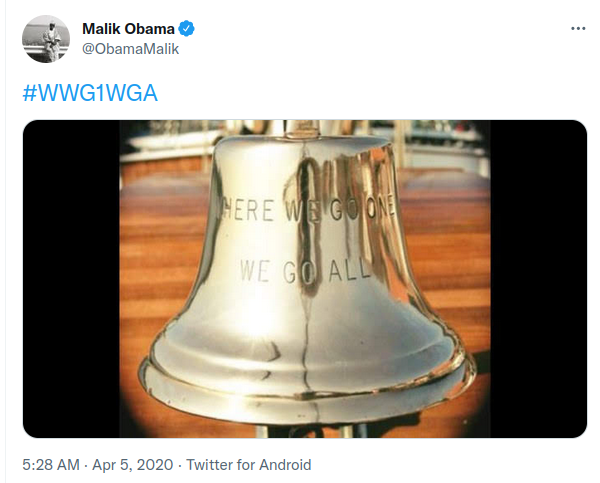Open the Malik Obama display name link
Image resolution: width=600 pixels, height=483 pixels.
[x=128, y=29]
